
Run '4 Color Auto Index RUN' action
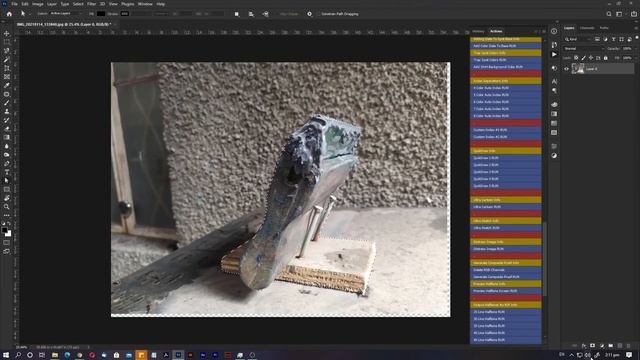(506, 88)
